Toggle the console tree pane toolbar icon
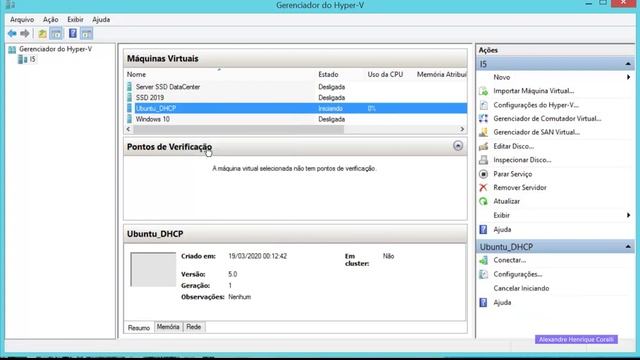The image size is (640, 360). click(56, 33)
